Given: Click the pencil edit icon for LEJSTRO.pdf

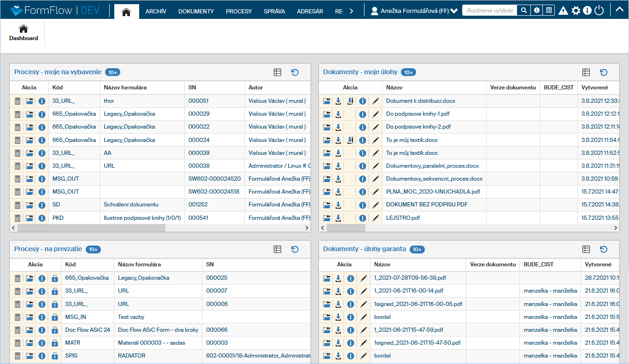Looking at the screenshot, I should pos(376,218).
